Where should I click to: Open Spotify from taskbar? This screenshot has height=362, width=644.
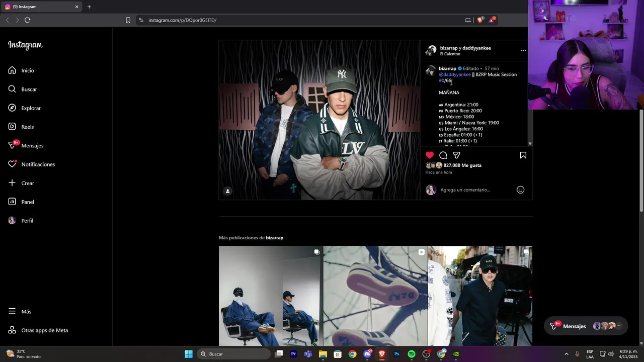coord(412,354)
